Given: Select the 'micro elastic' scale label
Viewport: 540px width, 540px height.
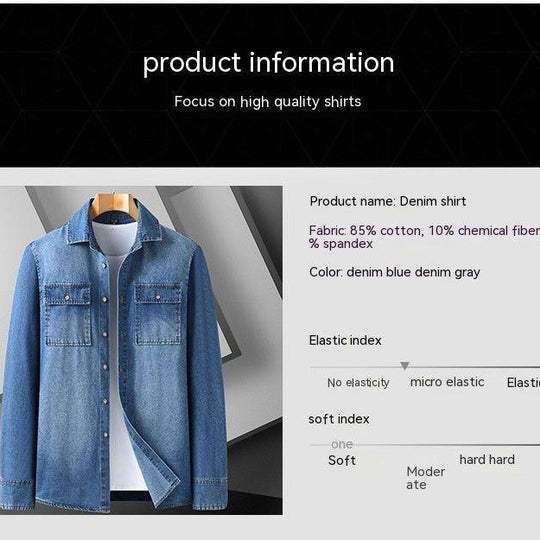Looking at the screenshot, I should 447,382.
